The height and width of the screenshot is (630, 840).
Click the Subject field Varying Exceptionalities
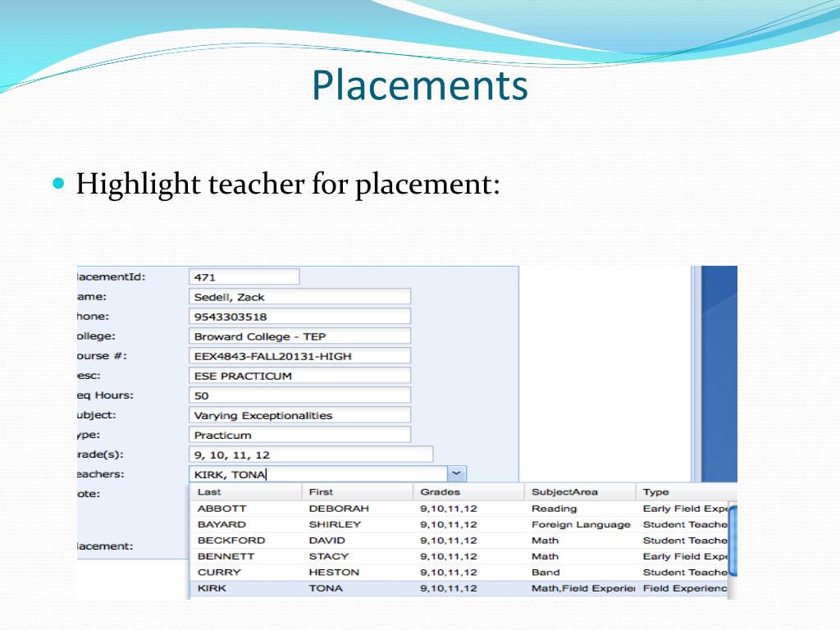(x=300, y=415)
